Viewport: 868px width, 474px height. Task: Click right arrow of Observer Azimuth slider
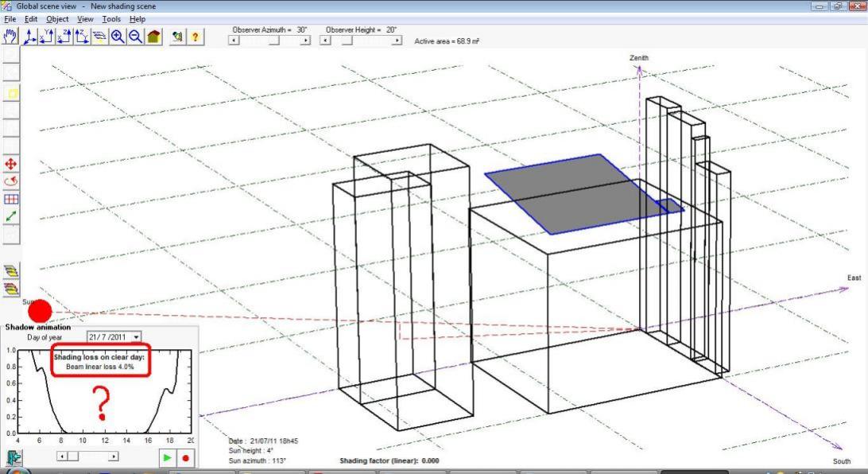[x=306, y=41]
